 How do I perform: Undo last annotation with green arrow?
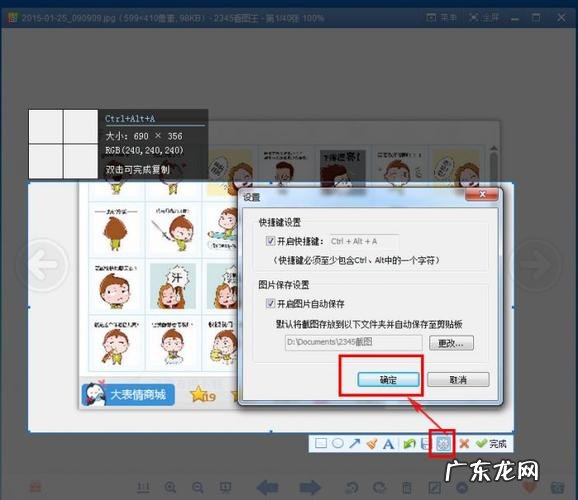[409, 444]
